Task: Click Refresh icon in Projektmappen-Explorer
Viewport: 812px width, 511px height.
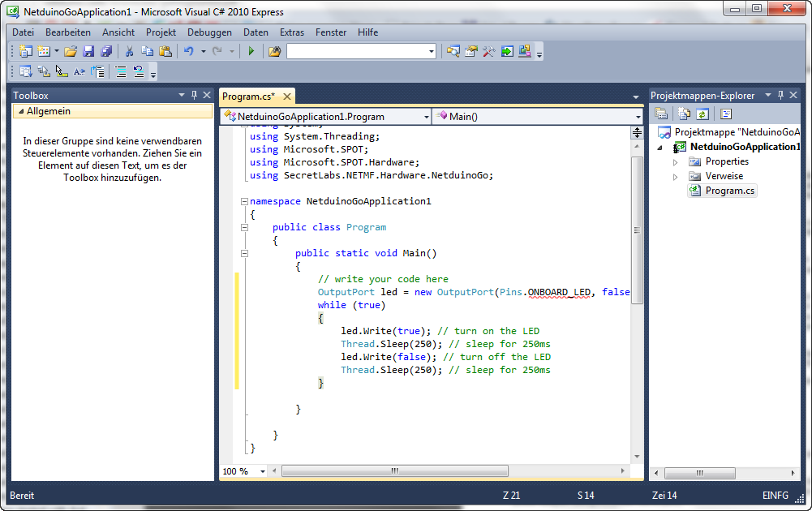Action: pyautogui.click(x=702, y=114)
